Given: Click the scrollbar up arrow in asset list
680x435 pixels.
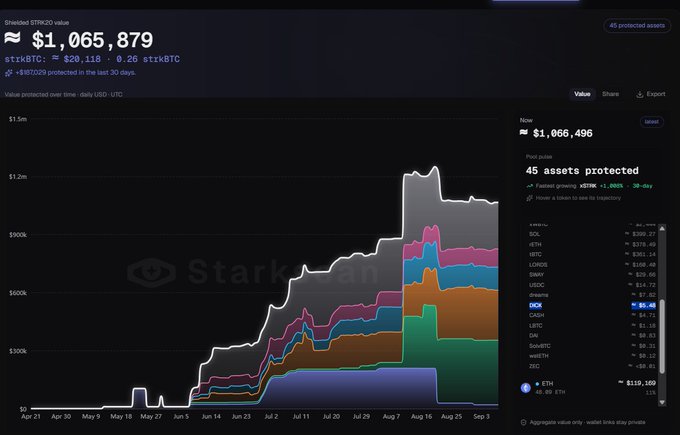Looking at the screenshot, I should pyautogui.click(x=662, y=228).
